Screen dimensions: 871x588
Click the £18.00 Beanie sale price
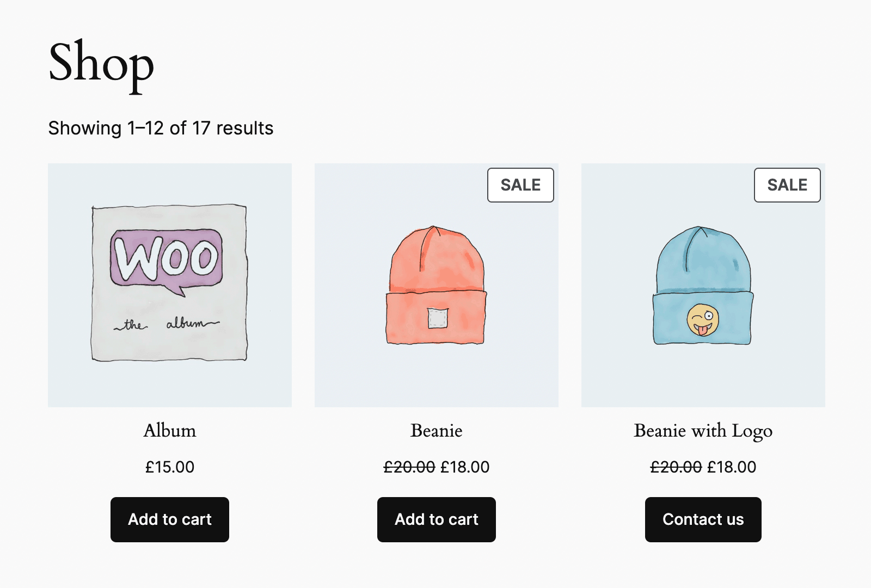click(464, 467)
